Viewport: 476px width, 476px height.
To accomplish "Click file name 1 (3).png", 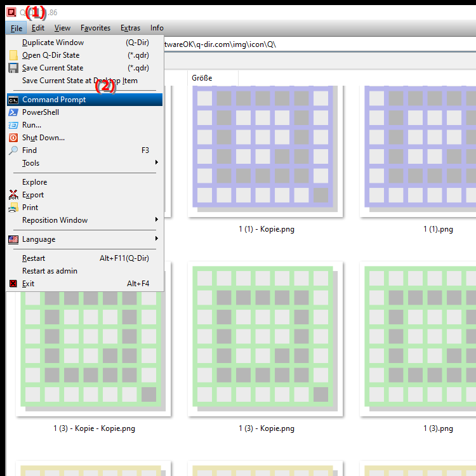I will (x=438, y=428).
